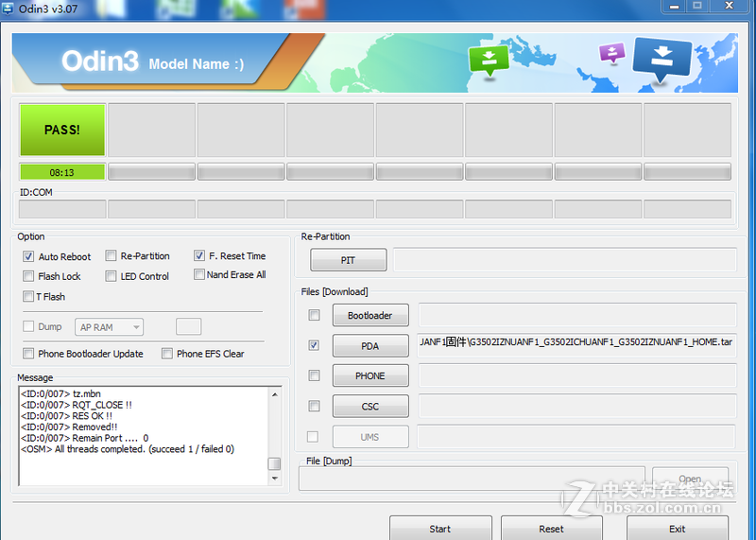Check the T Flash option
Viewport: 756px width, 540px height.
[x=28, y=296]
